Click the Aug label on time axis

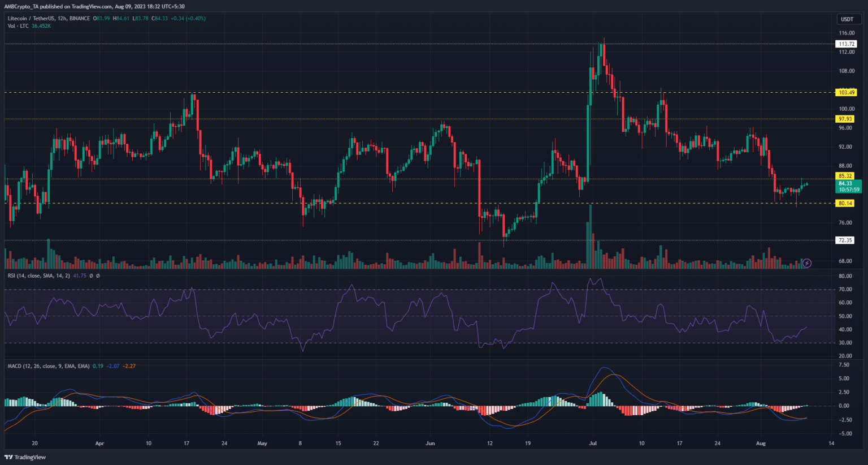pos(760,444)
